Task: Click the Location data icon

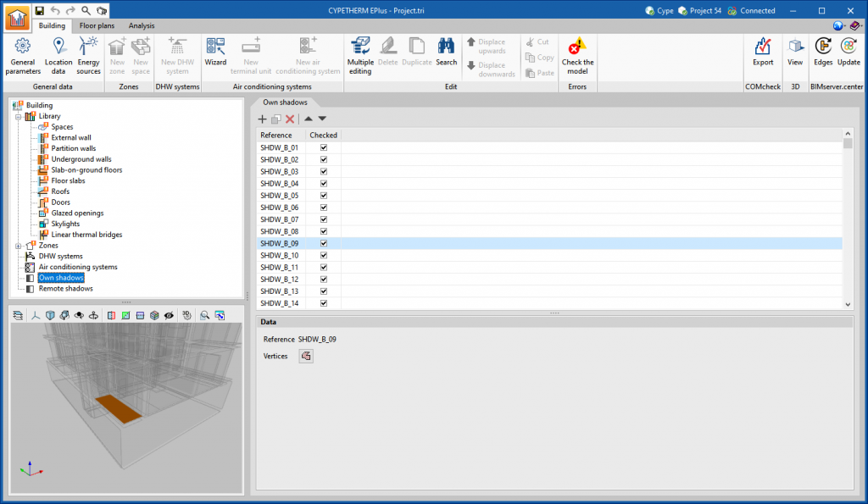Action: point(58,55)
